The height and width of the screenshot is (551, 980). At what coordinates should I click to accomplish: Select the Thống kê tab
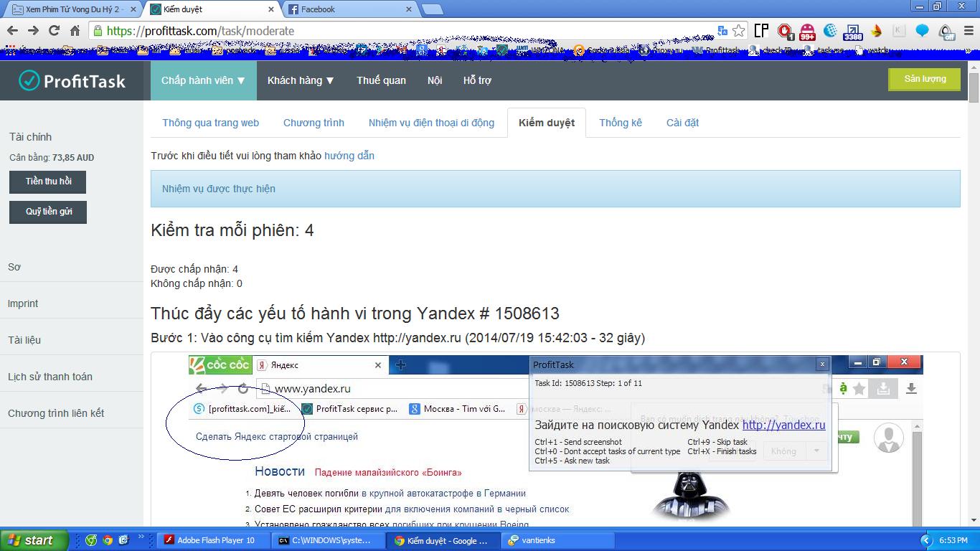pos(621,123)
